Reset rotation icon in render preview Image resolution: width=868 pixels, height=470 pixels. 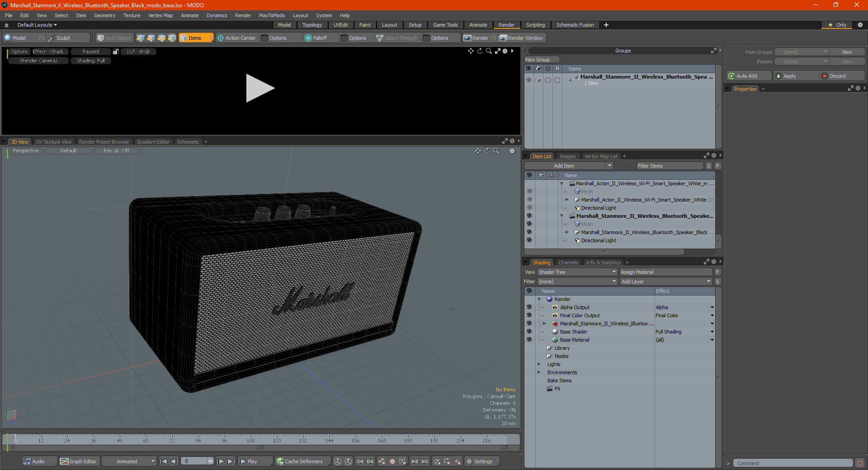pos(480,51)
